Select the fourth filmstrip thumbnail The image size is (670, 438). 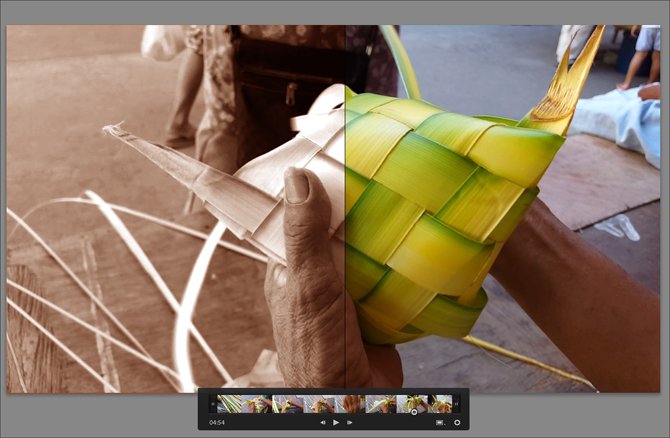pyautogui.click(x=320, y=404)
